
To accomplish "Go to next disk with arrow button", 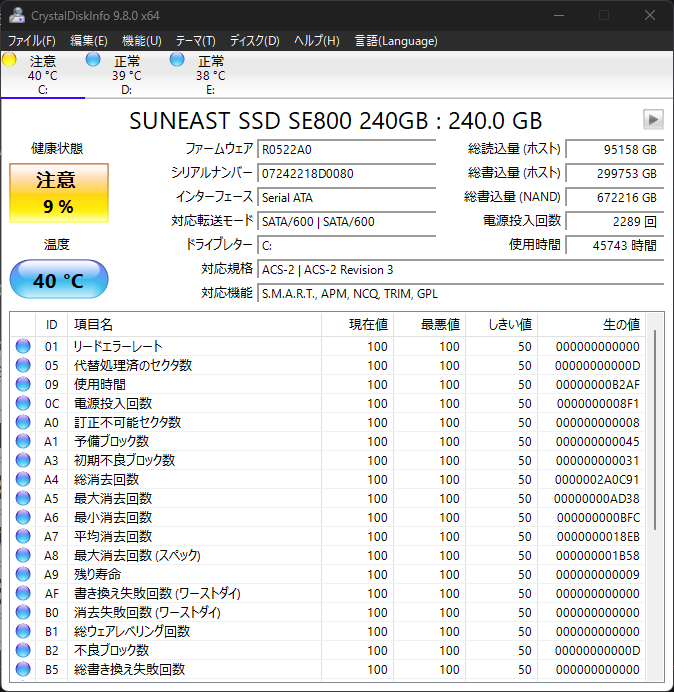I will click(653, 120).
